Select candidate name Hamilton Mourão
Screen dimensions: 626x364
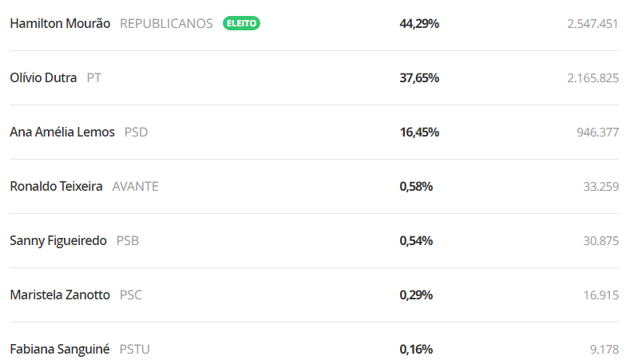pyautogui.click(x=60, y=24)
